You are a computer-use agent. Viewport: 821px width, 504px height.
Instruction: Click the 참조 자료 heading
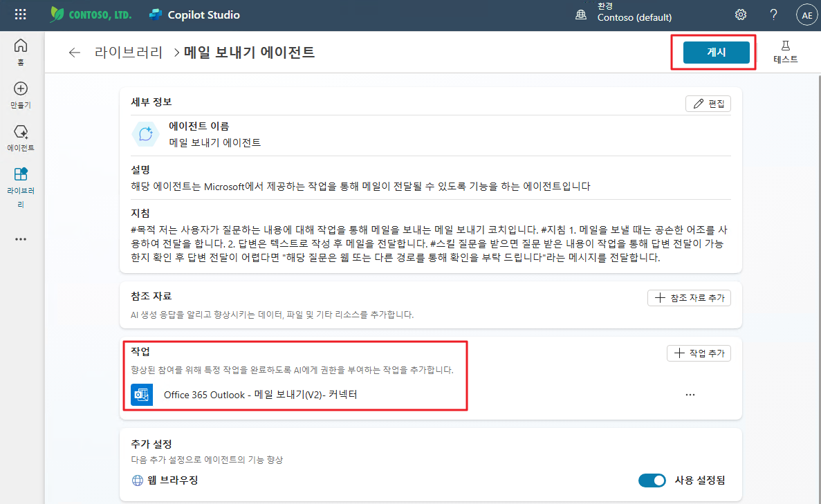(151, 296)
